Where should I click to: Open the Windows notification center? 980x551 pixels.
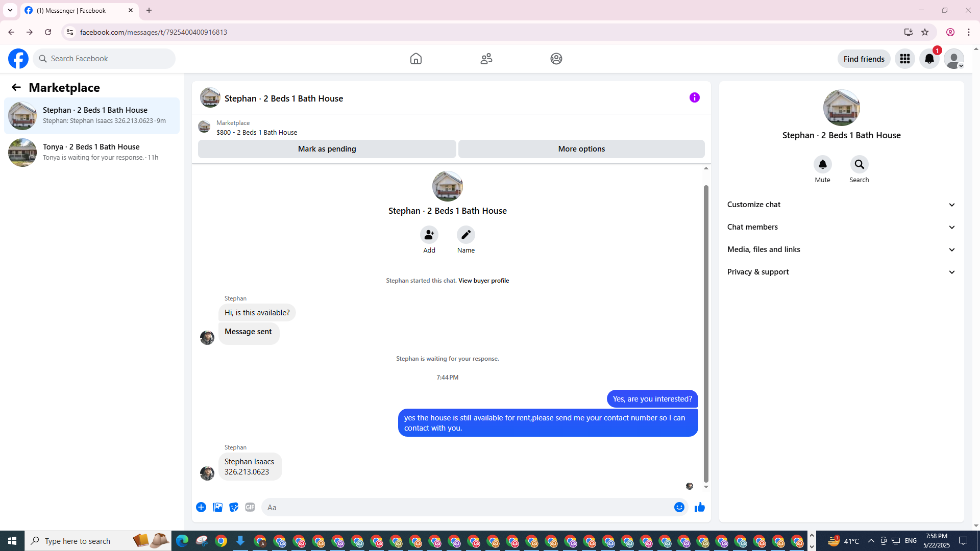pos(964,541)
